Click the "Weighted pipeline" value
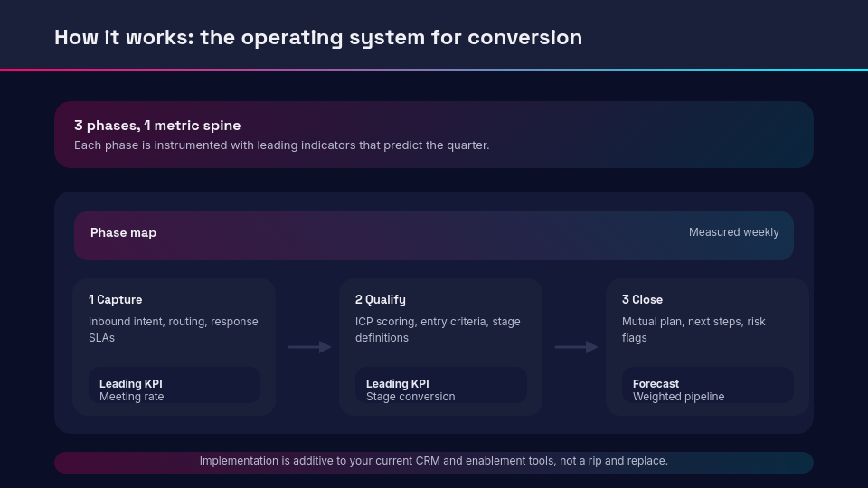Screen dimensions: 868x488 click(678, 397)
